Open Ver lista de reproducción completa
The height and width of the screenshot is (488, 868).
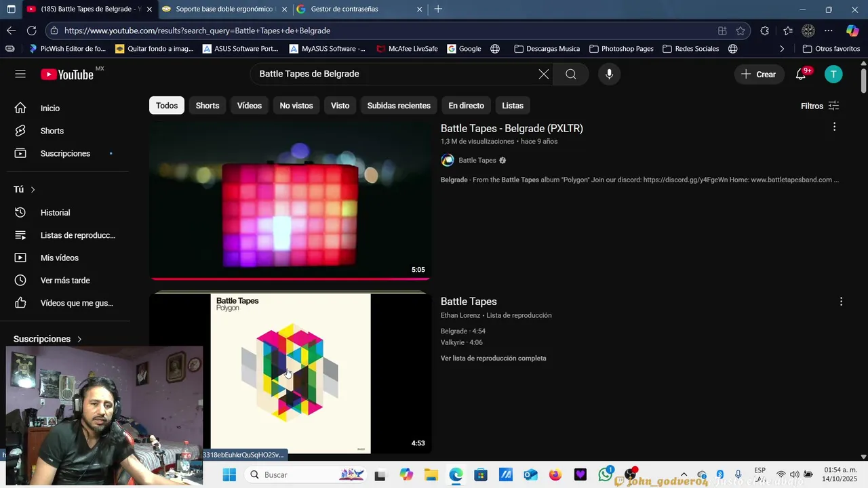point(493,359)
